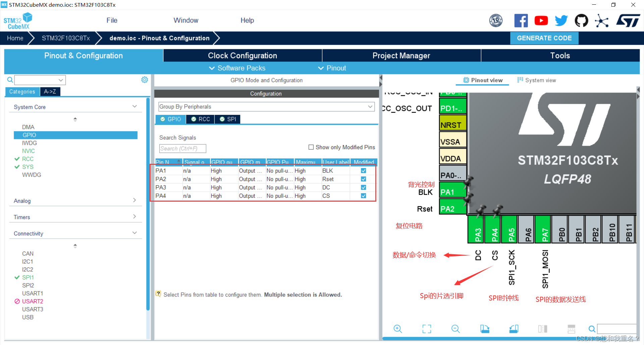
Task: Open the File menu
Action: click(x=112, y=20)
